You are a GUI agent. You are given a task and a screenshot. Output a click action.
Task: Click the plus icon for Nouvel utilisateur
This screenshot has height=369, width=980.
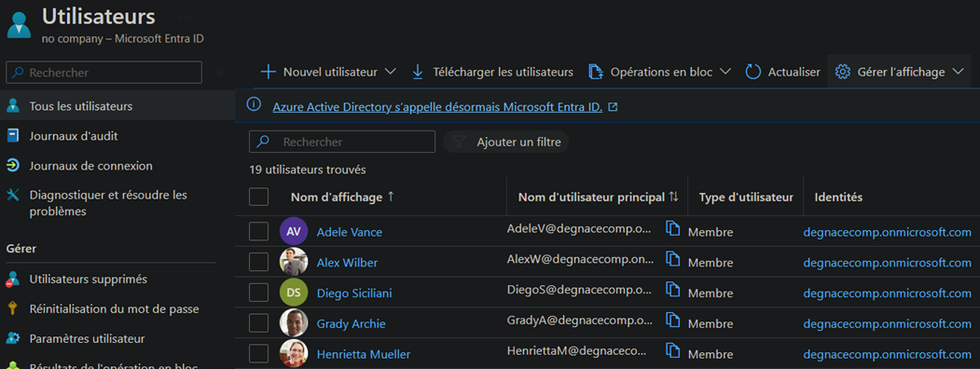click(x=269, y=72)
